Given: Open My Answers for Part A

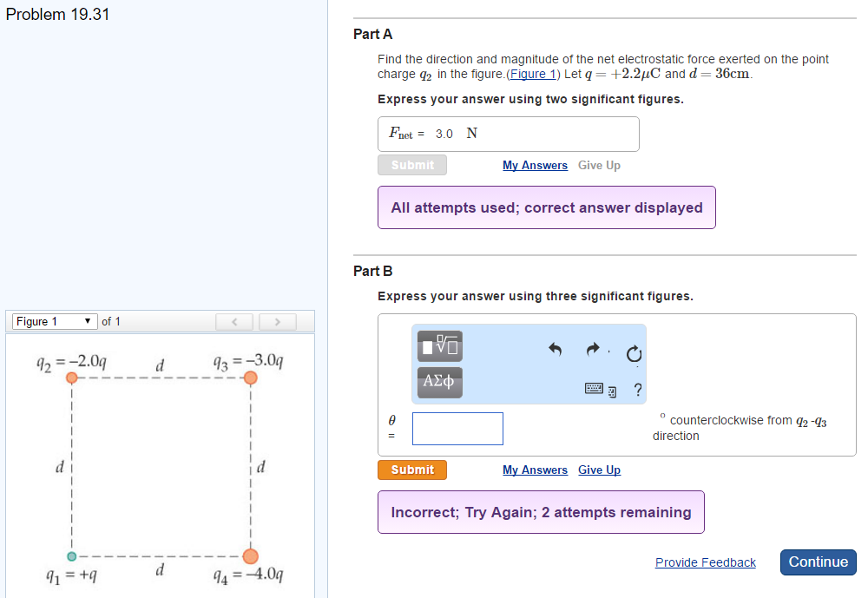Looking at the screenshot, I should click(x=535, y=165).
